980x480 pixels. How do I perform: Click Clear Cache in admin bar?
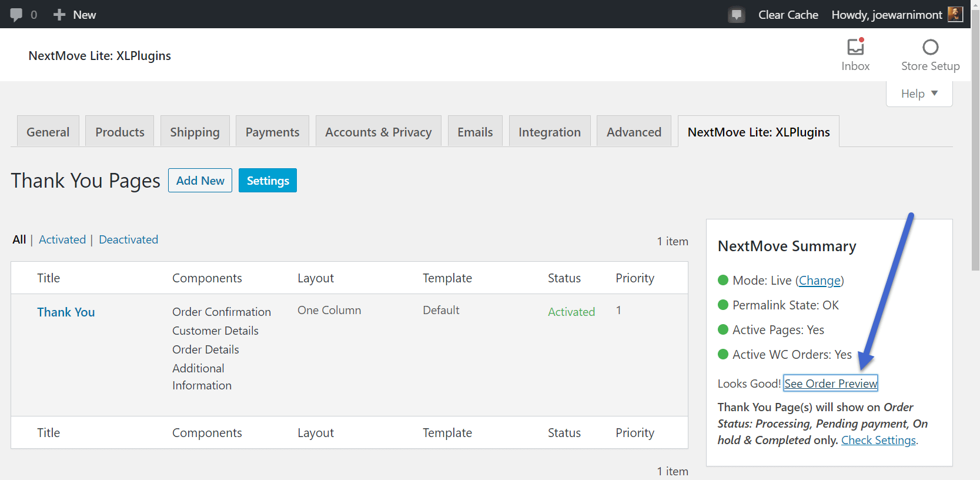pyautogui.click(x=788, y=15)
